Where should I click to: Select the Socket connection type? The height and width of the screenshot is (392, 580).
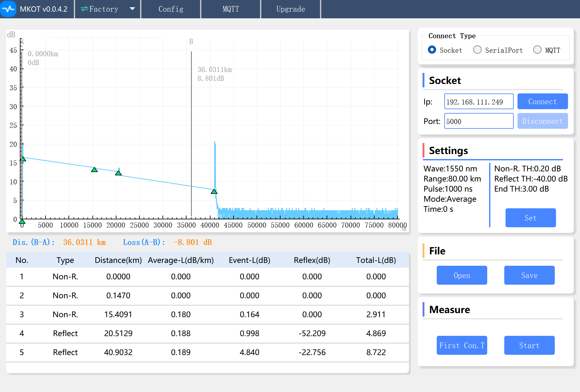[x=432, y=50]
